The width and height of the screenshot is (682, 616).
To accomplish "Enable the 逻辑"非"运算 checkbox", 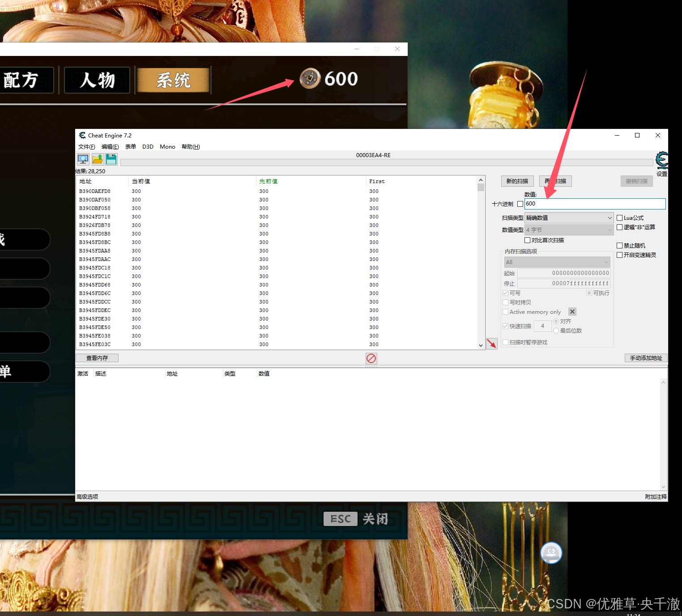I will pos(620,227).
